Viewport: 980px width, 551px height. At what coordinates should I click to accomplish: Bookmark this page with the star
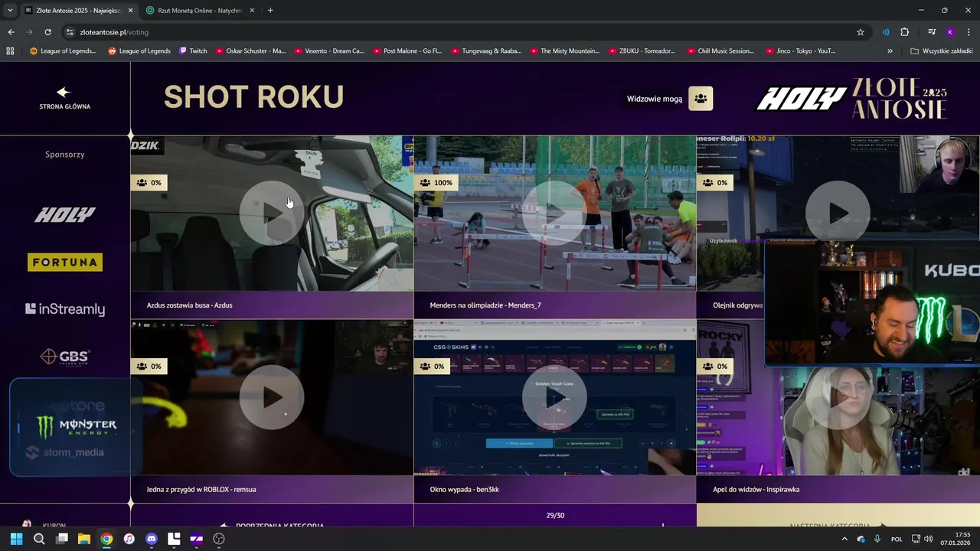coord(861,32)
